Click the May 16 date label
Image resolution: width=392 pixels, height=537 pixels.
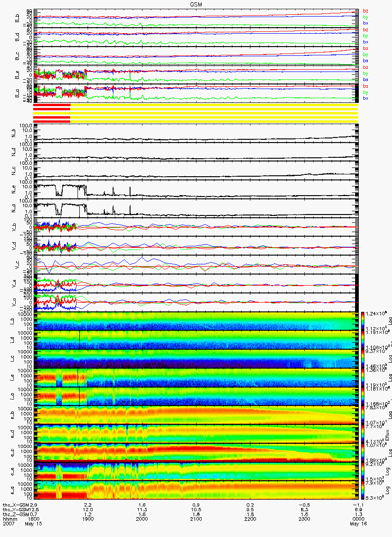[358, 524]
